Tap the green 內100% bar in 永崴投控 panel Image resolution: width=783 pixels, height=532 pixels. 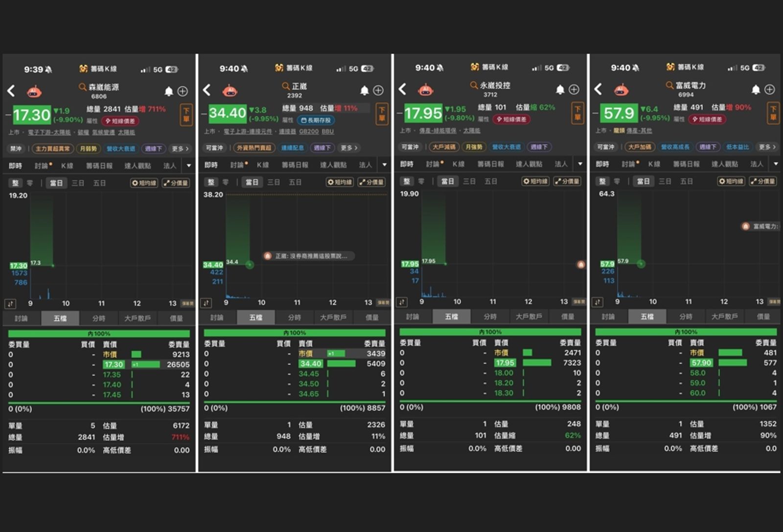click(490, 332)
